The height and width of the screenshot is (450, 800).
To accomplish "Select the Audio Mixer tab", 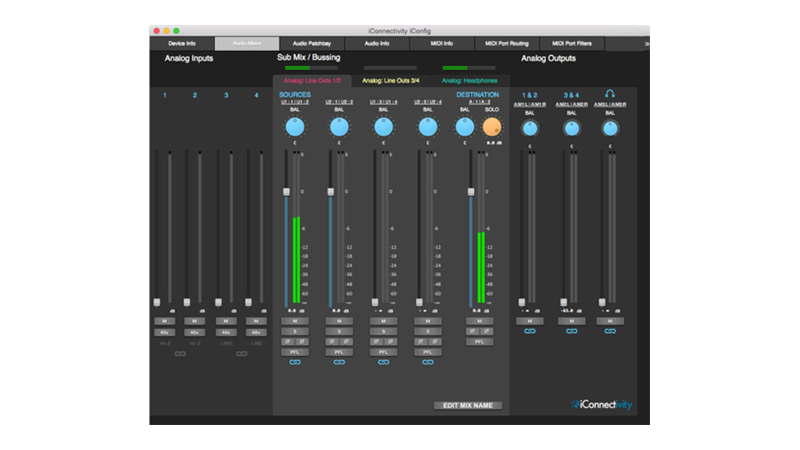I will 247,43.
